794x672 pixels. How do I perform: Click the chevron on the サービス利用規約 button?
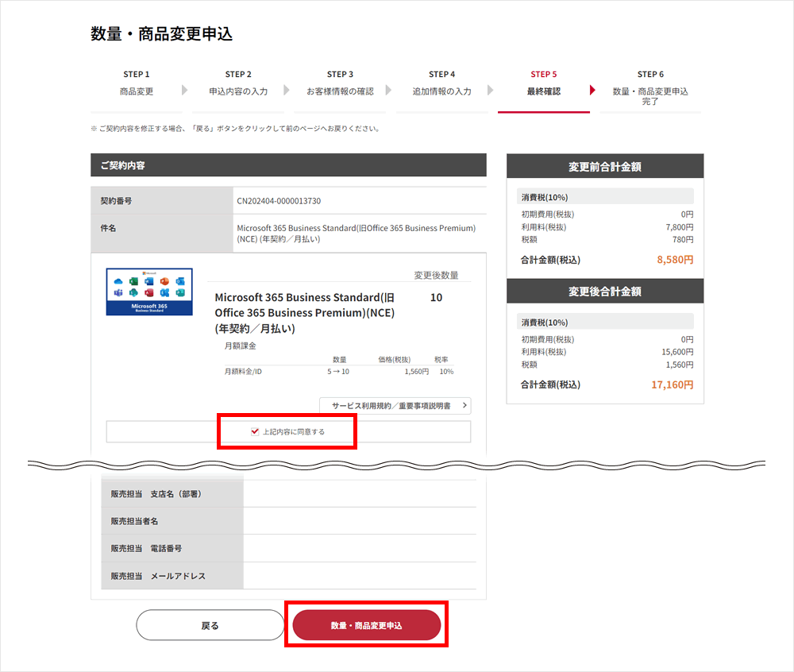pos(464,406)
